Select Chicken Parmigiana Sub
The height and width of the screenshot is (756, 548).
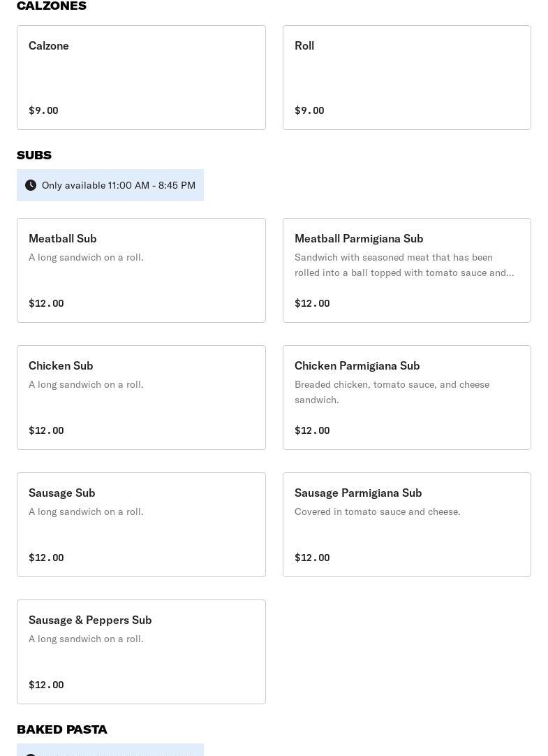(406, 398)
